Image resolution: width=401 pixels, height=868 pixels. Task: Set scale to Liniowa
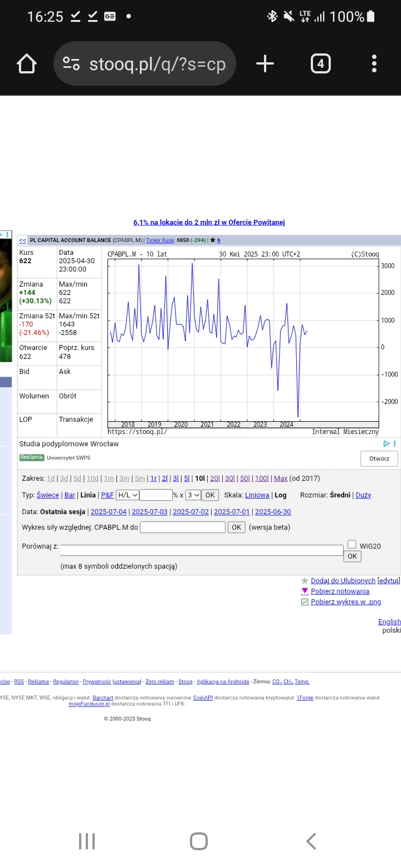[x=257, y=495]
